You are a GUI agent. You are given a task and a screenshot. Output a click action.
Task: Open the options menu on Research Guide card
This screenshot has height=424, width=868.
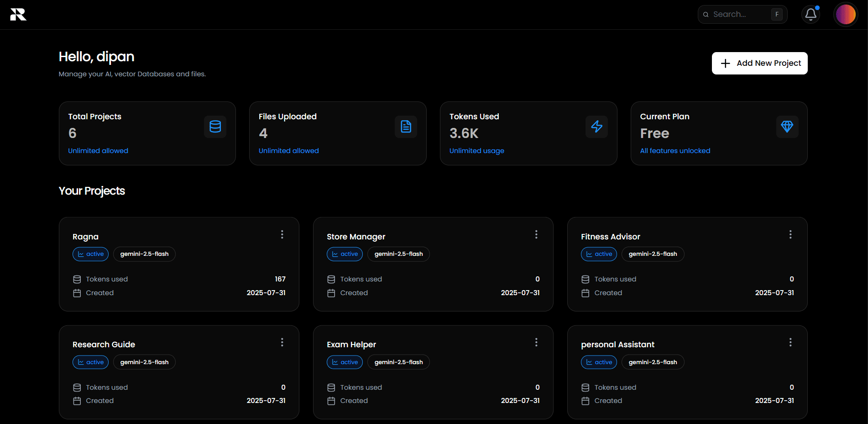pos(282,342)
